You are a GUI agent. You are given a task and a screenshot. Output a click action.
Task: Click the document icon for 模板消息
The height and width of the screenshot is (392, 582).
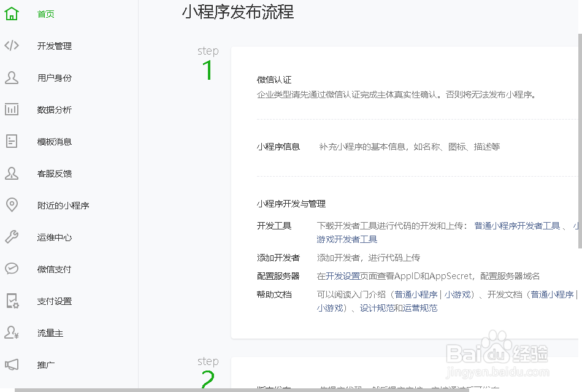pyautogui.click(x=12, y=142)
